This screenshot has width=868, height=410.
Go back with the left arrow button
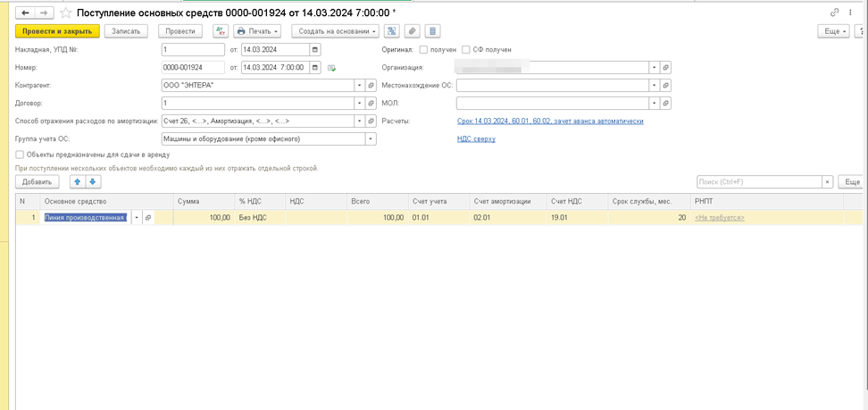click(x=25, y=13)
